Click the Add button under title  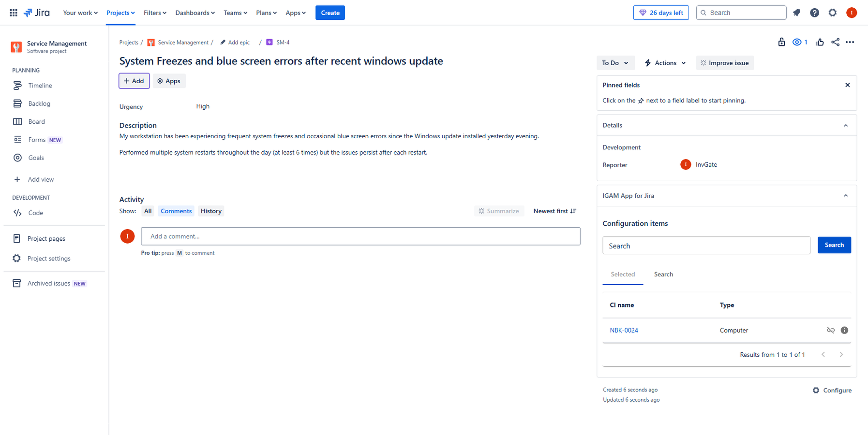134,81
